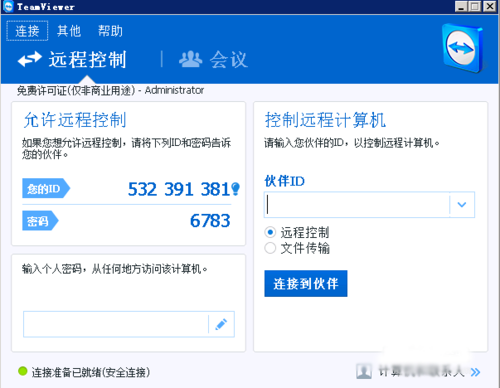The height and width of the screenshot is (388, 500).
Task: Expand the computers and contacts double chevron
Action: click(x=476, y=372)
